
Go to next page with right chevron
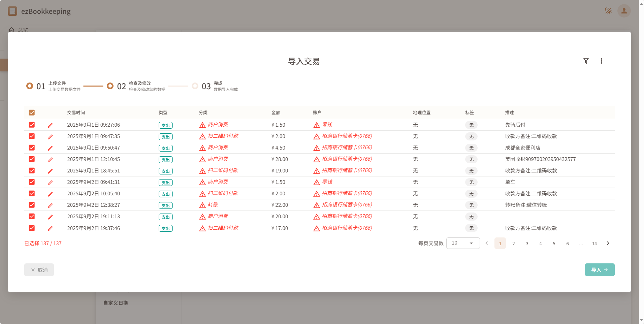pyautogui.click(x=608, y=243)
